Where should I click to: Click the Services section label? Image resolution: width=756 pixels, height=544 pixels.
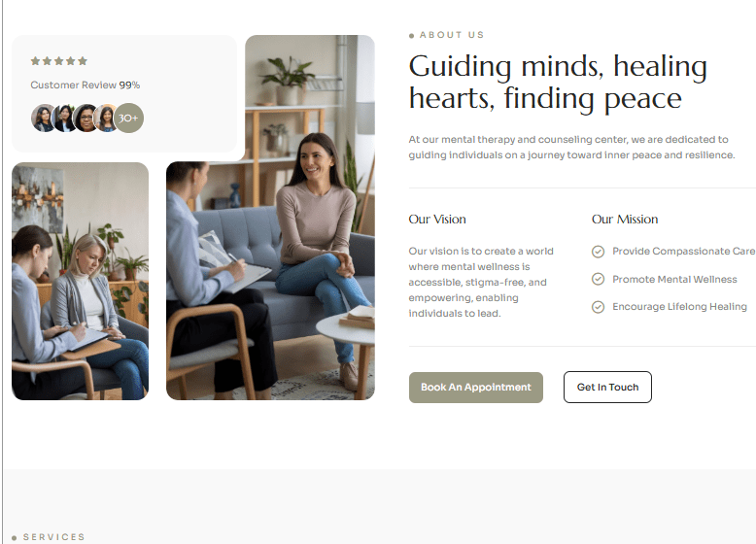click(x=49, y=537)
